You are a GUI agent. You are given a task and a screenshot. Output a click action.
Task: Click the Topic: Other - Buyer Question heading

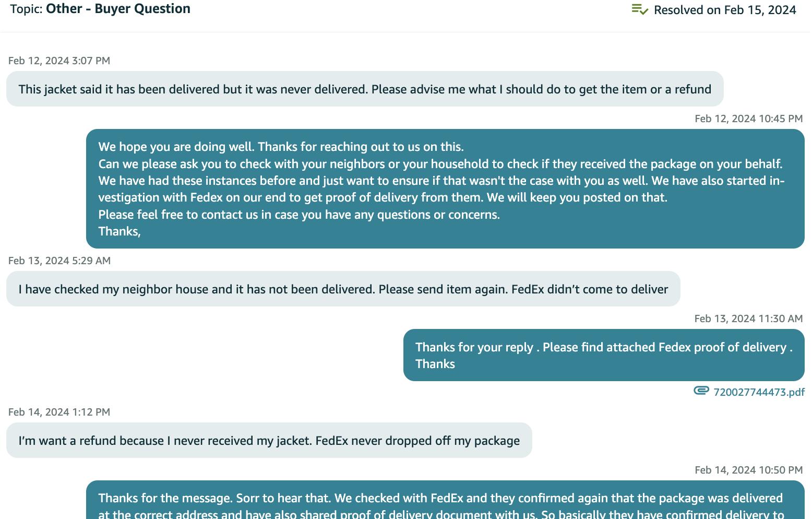(x=100, y=9)
